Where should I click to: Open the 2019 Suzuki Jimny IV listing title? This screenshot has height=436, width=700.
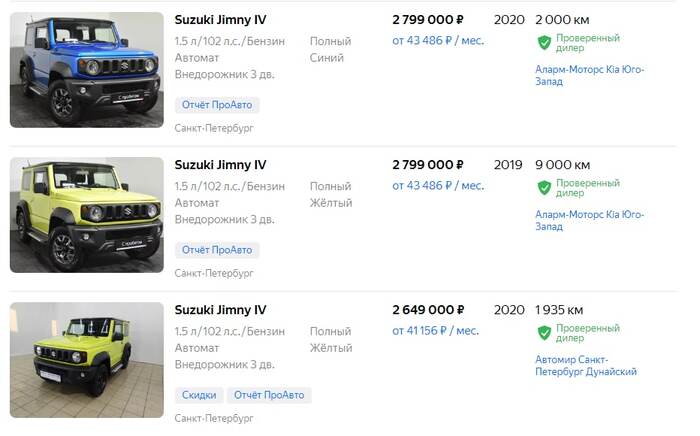(x=220, y=164)
